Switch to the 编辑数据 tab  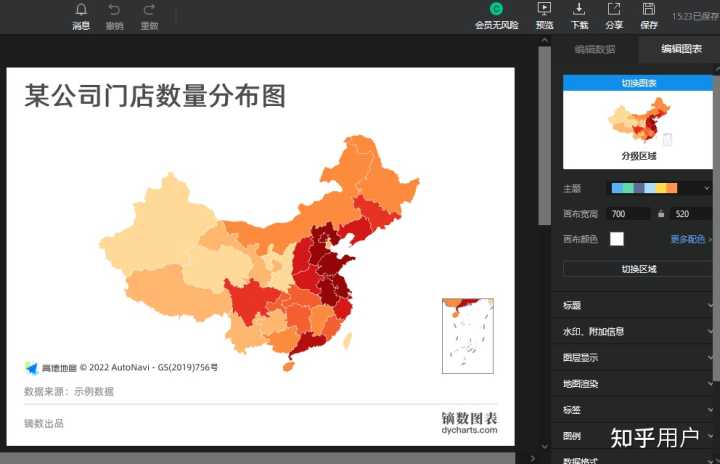pos(595,50)
